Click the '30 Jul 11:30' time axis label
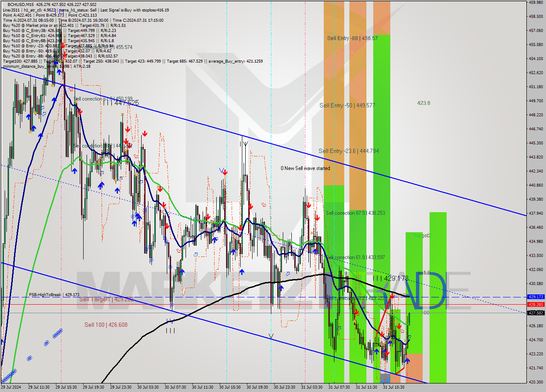The height and width of the screenshot is (392, 546). click(202, 387)
